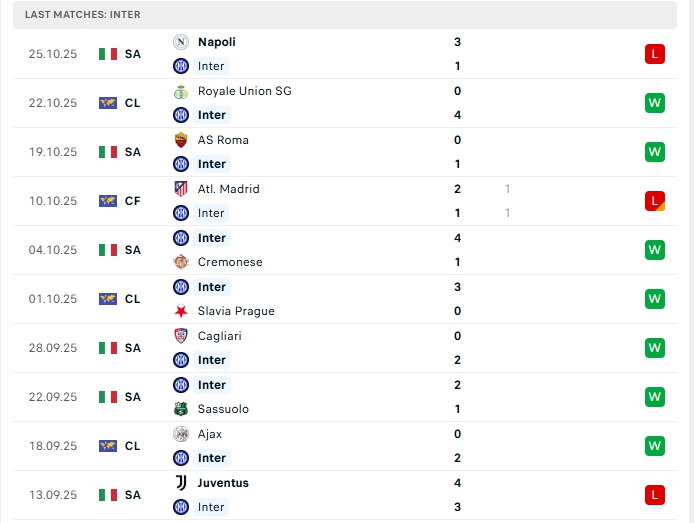694x523 pixels.
Task: Click the red L badge for Juventus match
Action: pyautogui.click(x=655, y=495)
